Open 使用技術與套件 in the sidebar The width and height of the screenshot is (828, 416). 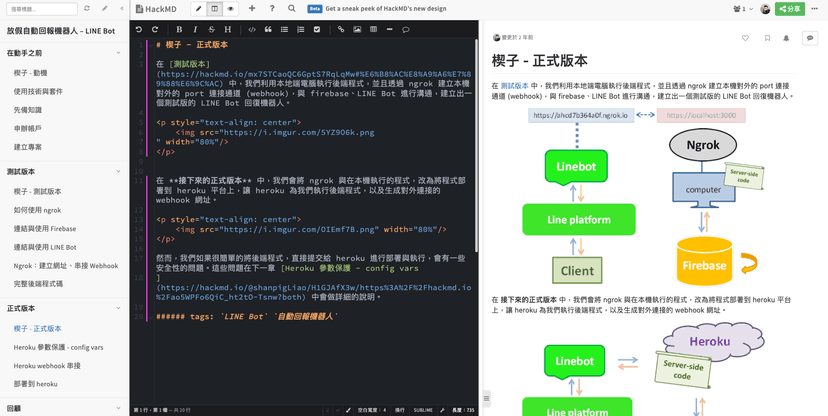pos(38,91)
